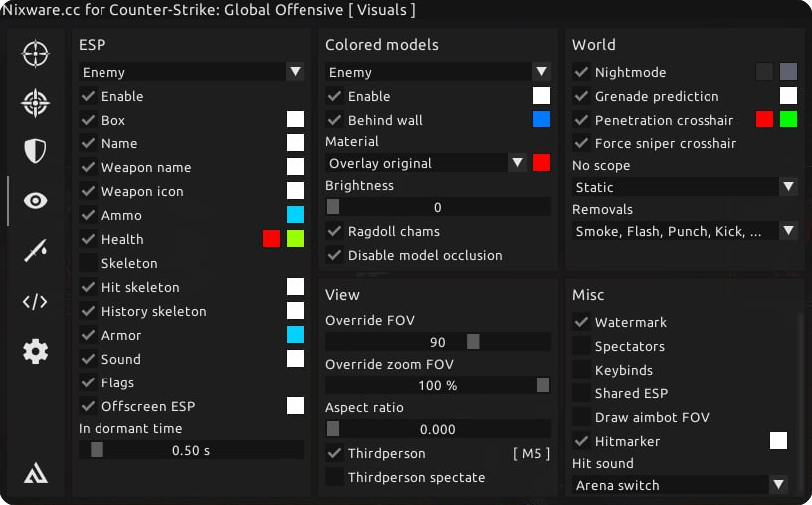Open the Name white color swatch
812x505 pixels.
click(296, 143)
